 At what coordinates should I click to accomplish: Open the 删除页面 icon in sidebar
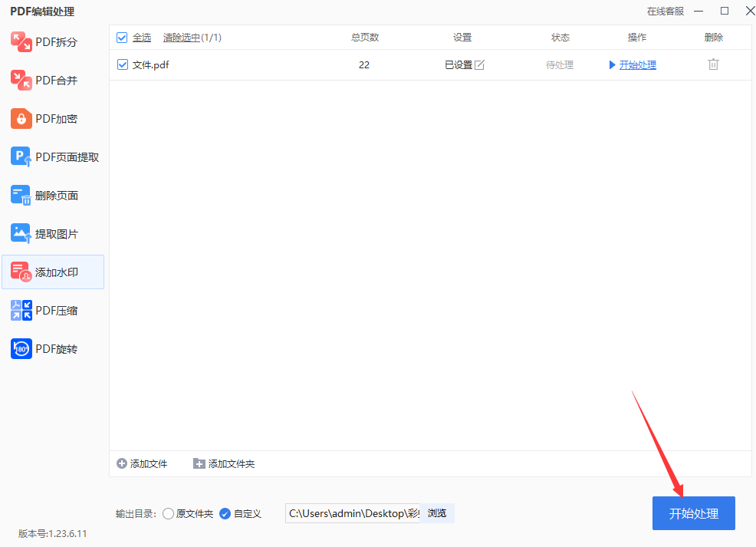21,196
